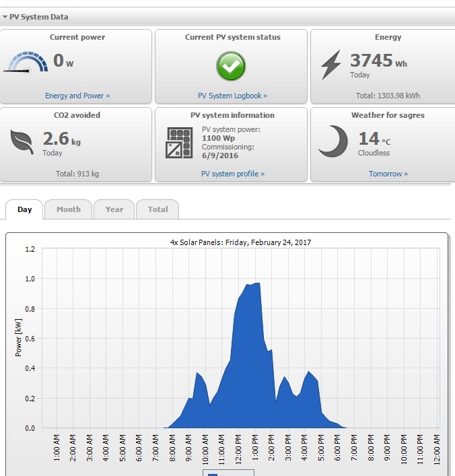Image resolution: width=455 pixels, height=476 pixels.
Task: Switch to the Total tab
Action: point(157,209)
